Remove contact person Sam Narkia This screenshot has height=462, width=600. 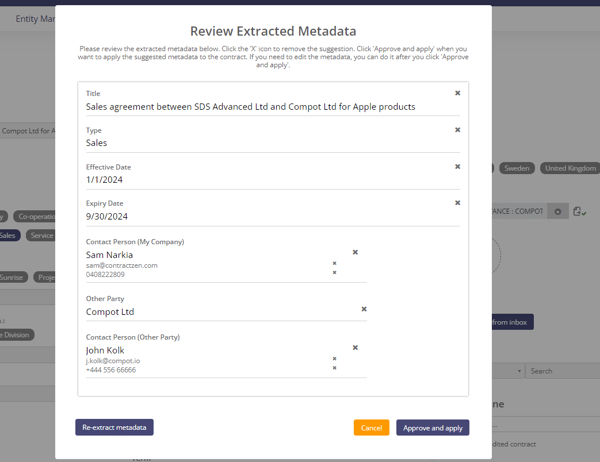[355, 252]
